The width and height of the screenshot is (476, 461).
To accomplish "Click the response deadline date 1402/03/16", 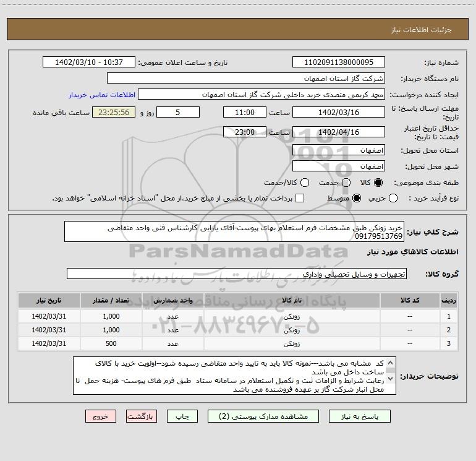I will coord(339,112).
